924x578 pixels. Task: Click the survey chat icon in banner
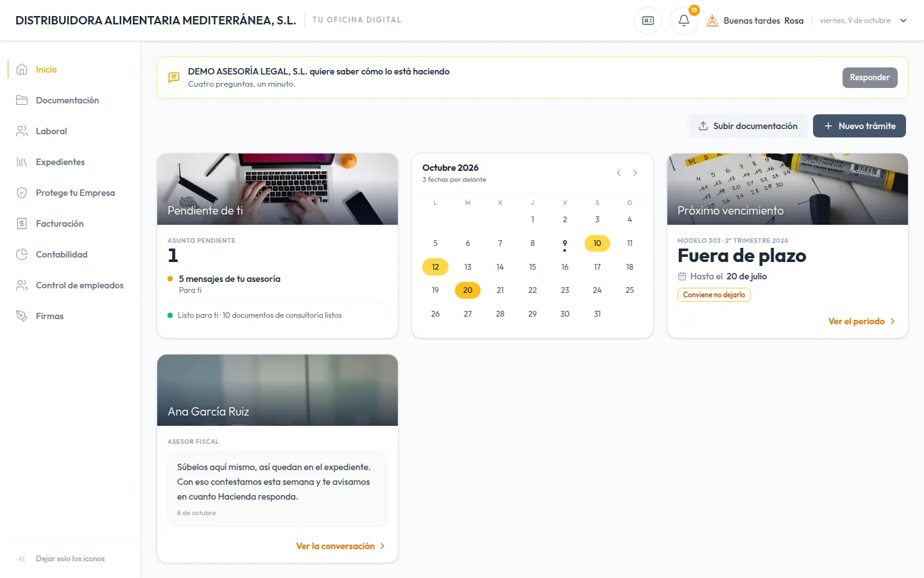coord(174,78)
